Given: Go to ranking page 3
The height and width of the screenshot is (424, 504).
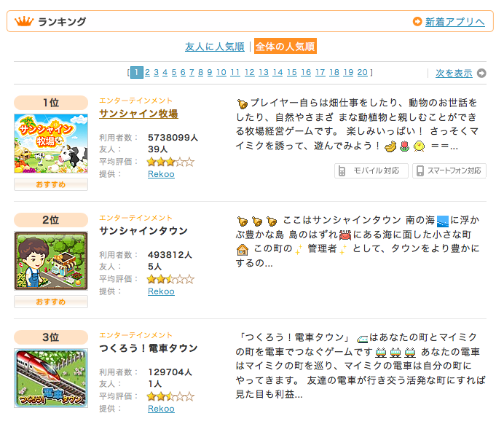Looking at the screenshot, I should (x=156, y=72).
